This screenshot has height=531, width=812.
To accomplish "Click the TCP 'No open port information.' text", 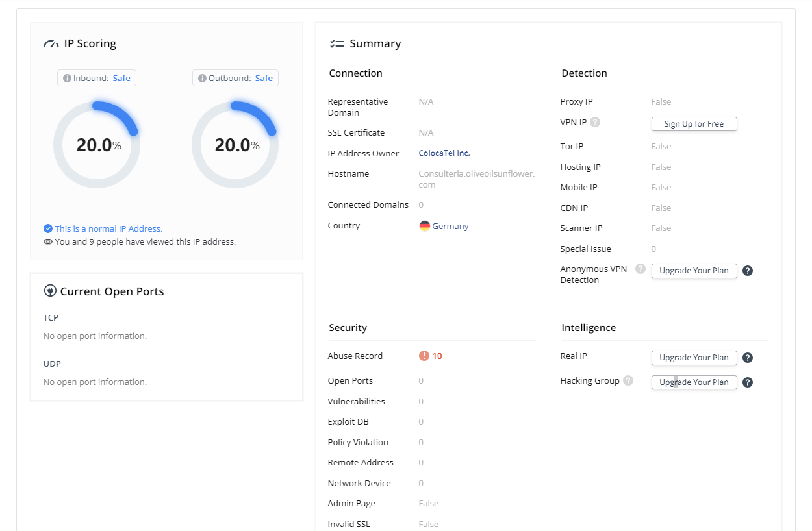I will tap(95, 336).
